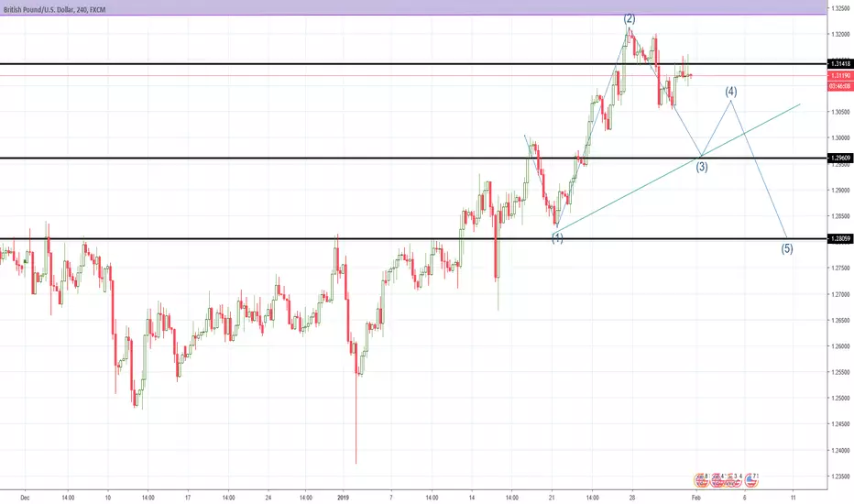The width and height of the screenshot is (854, 504).
Task: Select the Elliott wave label (4)
Action: (x=731, y=92)
